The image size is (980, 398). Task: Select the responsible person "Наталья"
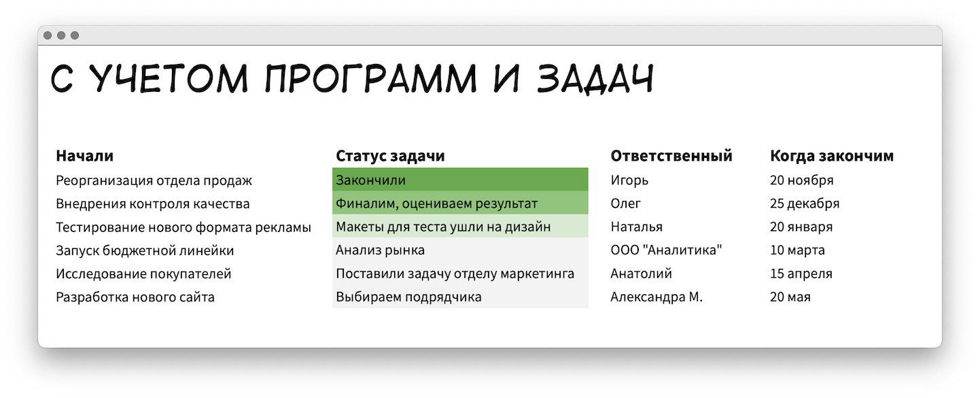(x=636, y=227)
